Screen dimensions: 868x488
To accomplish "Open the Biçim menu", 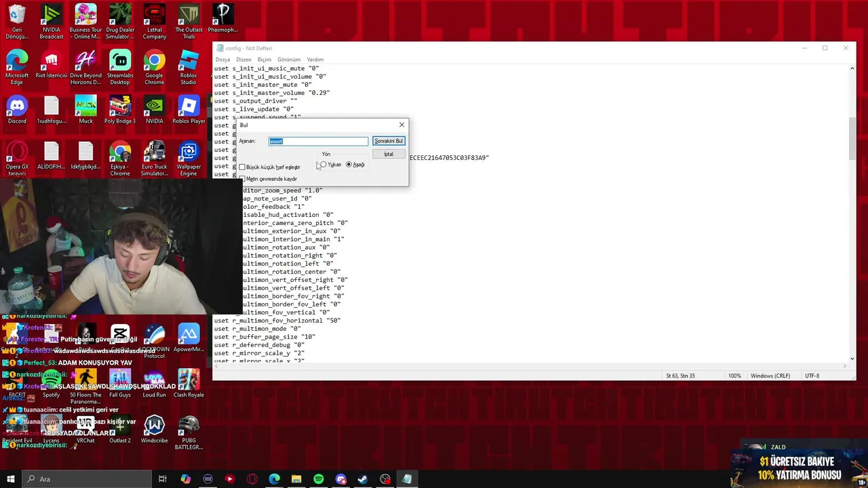I will (x=264, y=60).
